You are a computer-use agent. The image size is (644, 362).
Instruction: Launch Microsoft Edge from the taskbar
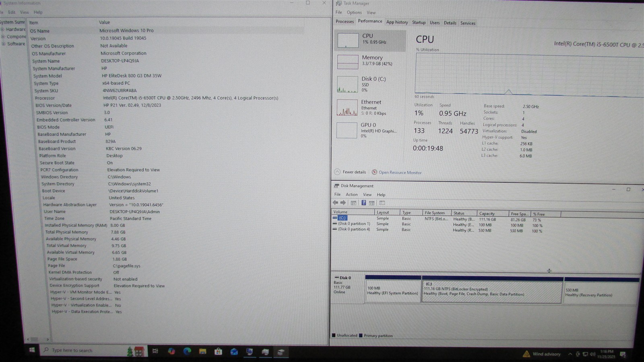coord(187,351)
